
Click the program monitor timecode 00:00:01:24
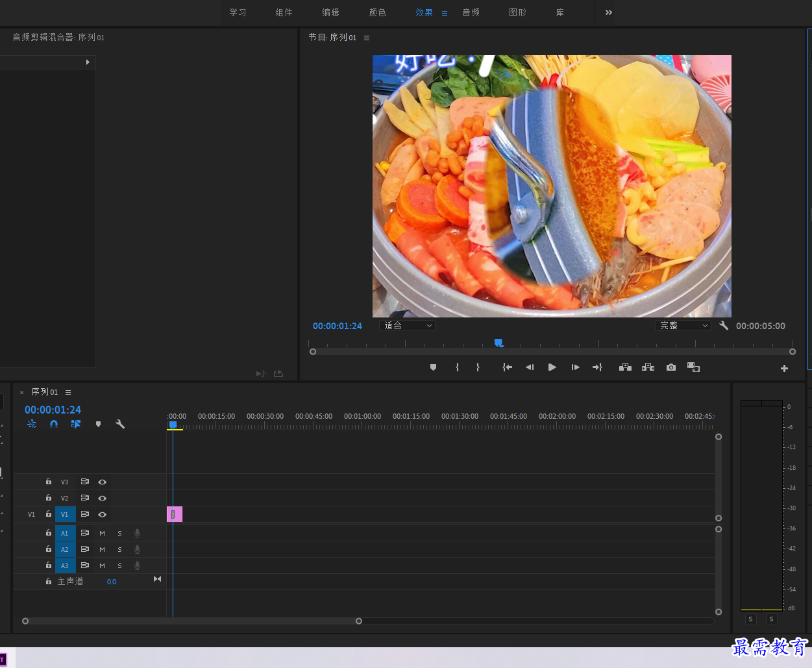point(338,326)
